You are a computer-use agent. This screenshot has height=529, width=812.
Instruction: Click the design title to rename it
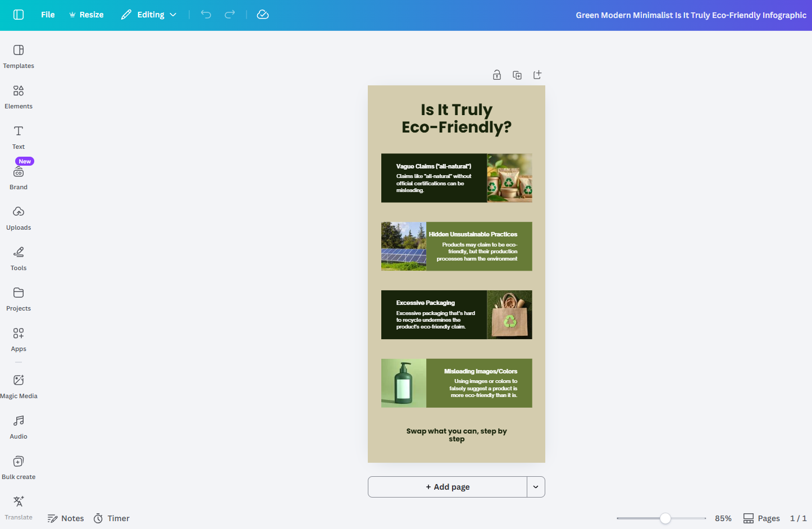click(x=691, y=15)
